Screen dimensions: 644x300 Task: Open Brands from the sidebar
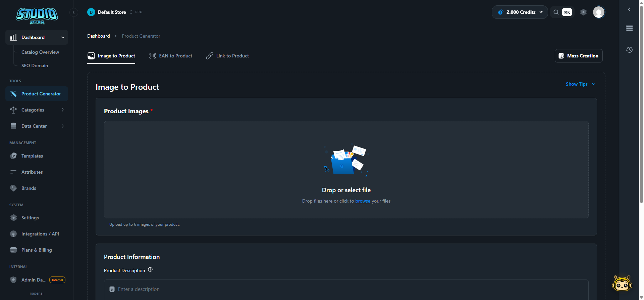click(37, 188)
